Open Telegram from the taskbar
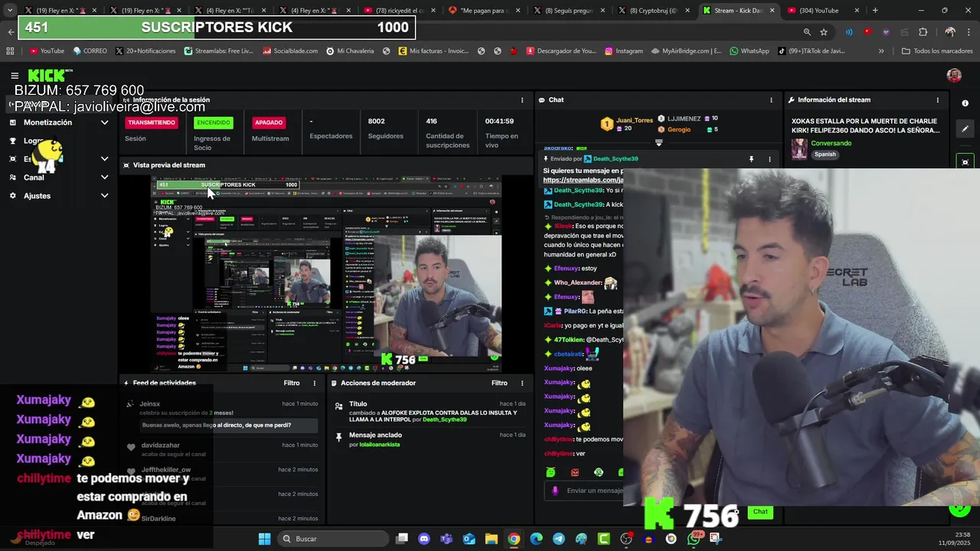The height and width of the screenshot is (551, 980). point(559,539)
